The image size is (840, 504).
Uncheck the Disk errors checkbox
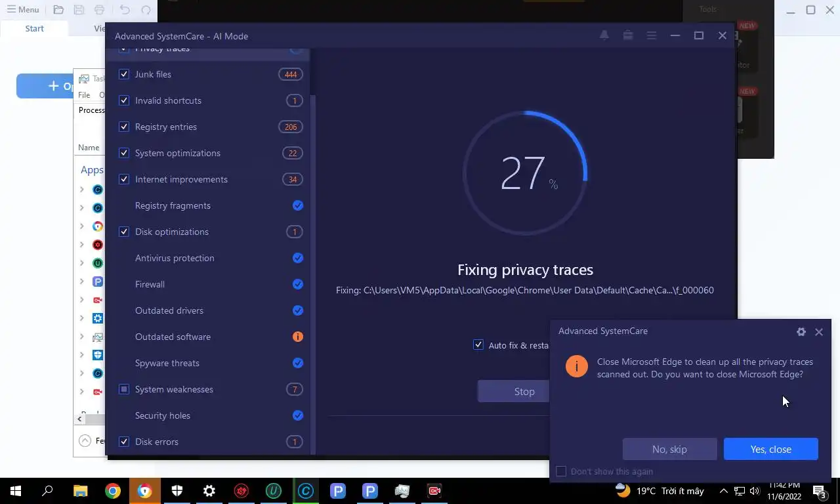tap(124, 442)
